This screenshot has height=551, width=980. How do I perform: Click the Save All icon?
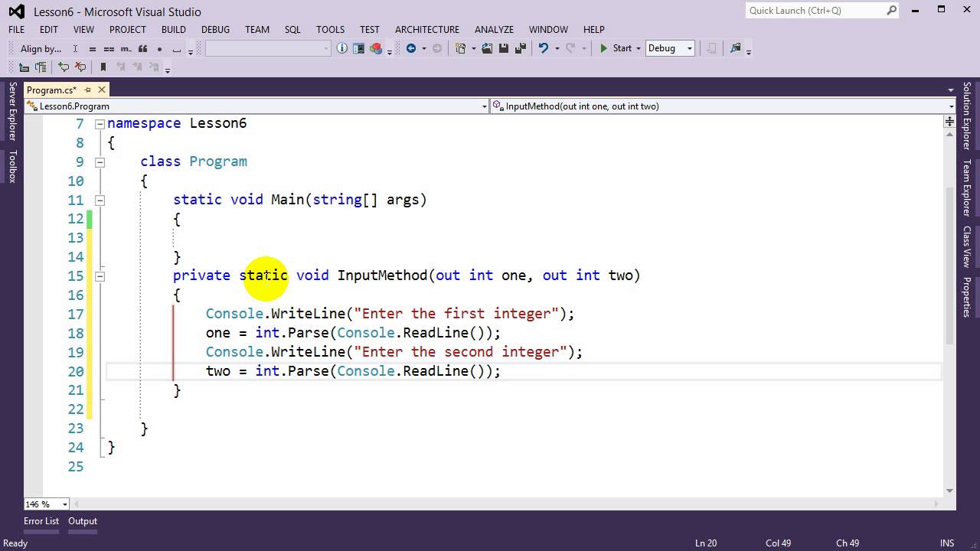(521, 48)
